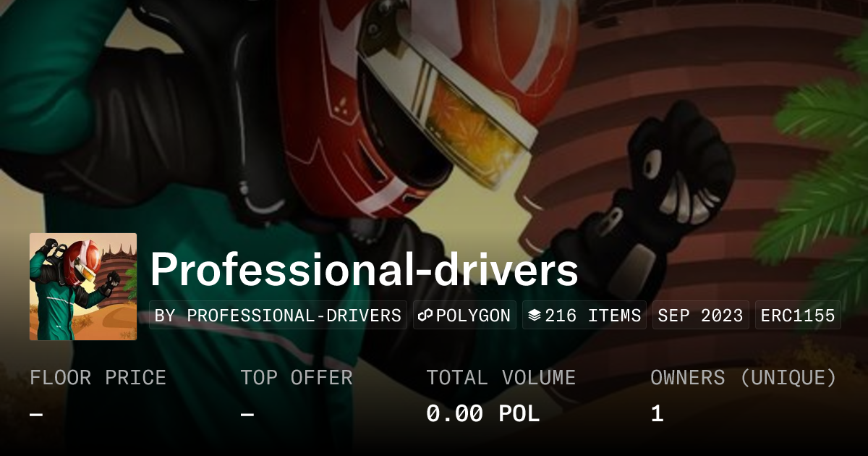Select the 0.00 POL volume value
This screenshot has width=868, height=456.
coord(483,414)
